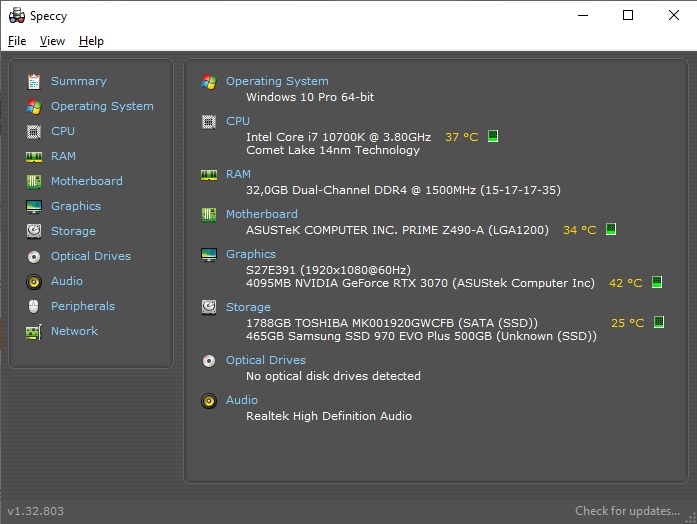Click the Audio speaker icon in sidebar

tap(34, 282)
